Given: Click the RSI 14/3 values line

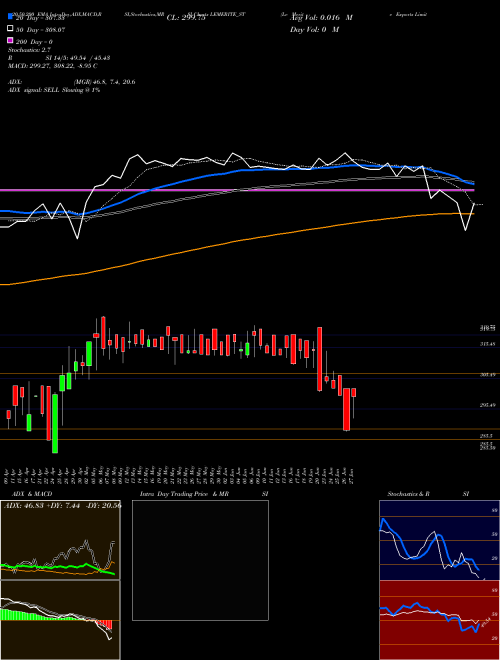Looking at the screenshot, I should pyautogui.click(x=59, y=58).
